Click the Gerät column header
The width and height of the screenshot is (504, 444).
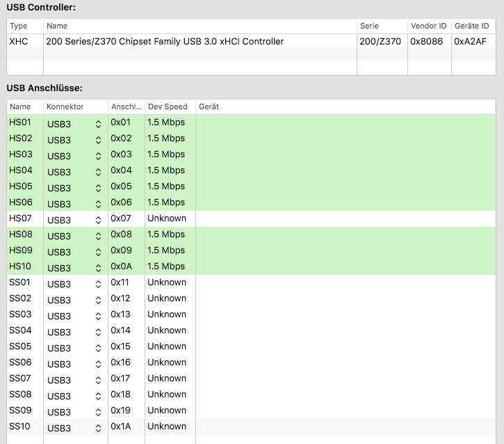coord(346,106)
